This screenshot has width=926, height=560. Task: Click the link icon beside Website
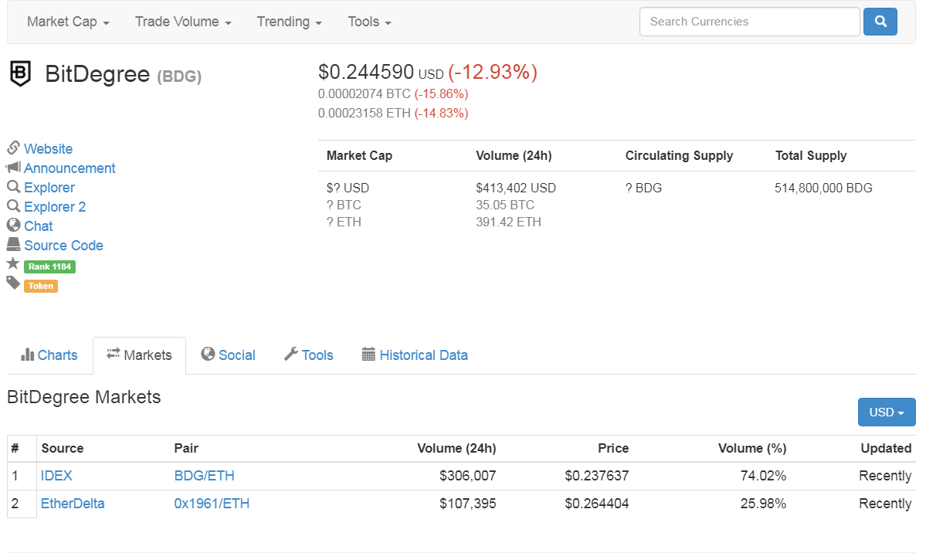(x=14, y=148)
